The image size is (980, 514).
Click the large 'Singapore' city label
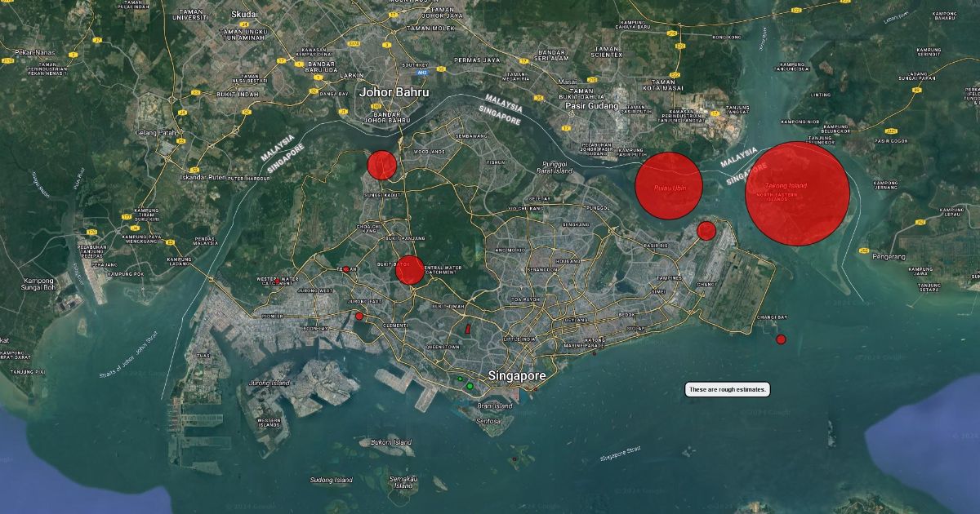click(x=517, y=376)
